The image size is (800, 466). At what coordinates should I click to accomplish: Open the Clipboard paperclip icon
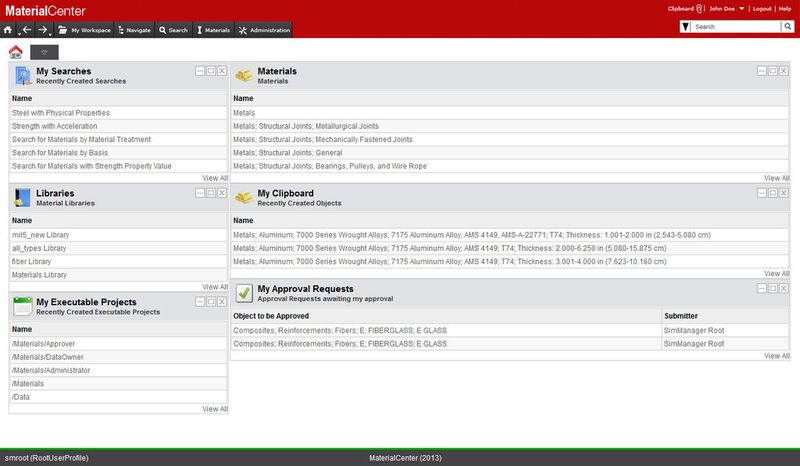[699, 9]
